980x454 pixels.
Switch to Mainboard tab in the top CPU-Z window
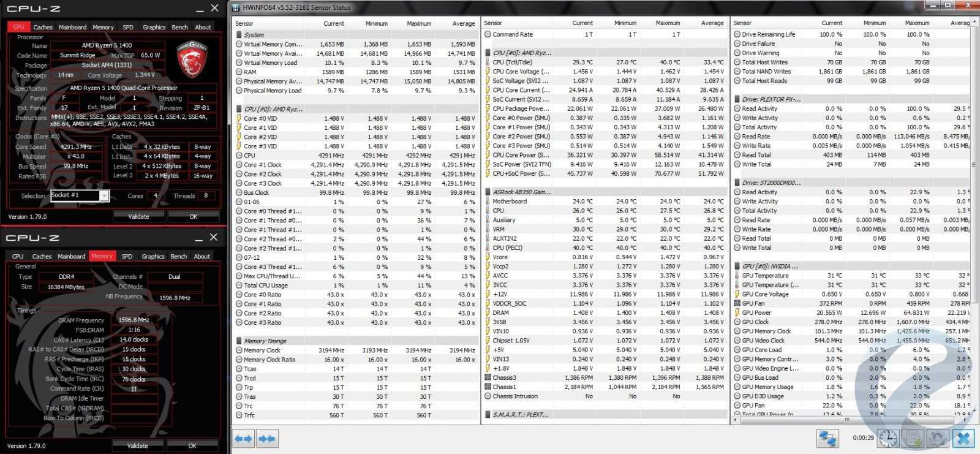72,27
